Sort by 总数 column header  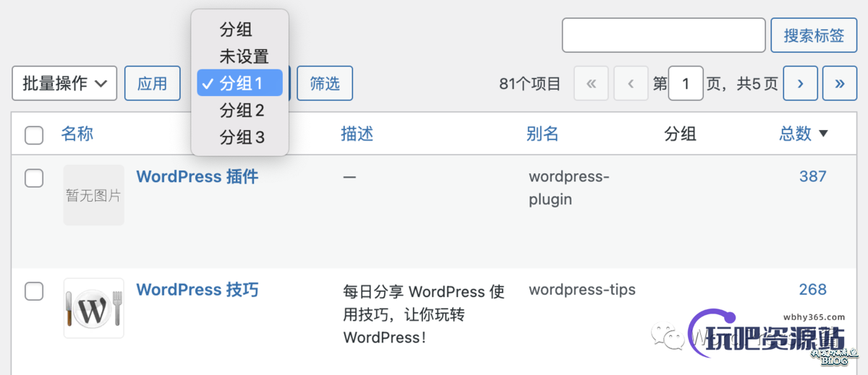(x=795, y=134)
